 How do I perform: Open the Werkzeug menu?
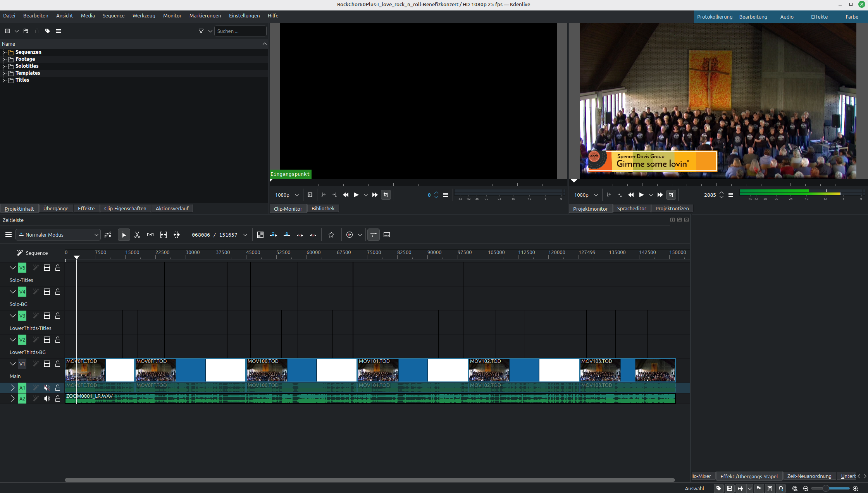coord(143,16)
